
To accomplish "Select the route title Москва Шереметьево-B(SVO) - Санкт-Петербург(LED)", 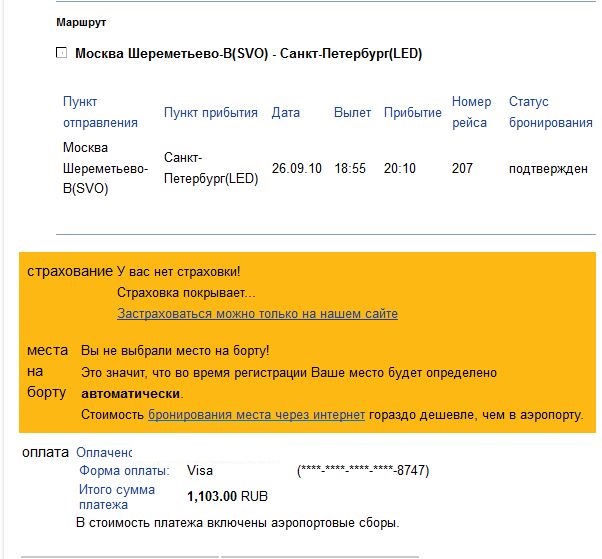I will point(248,54).
